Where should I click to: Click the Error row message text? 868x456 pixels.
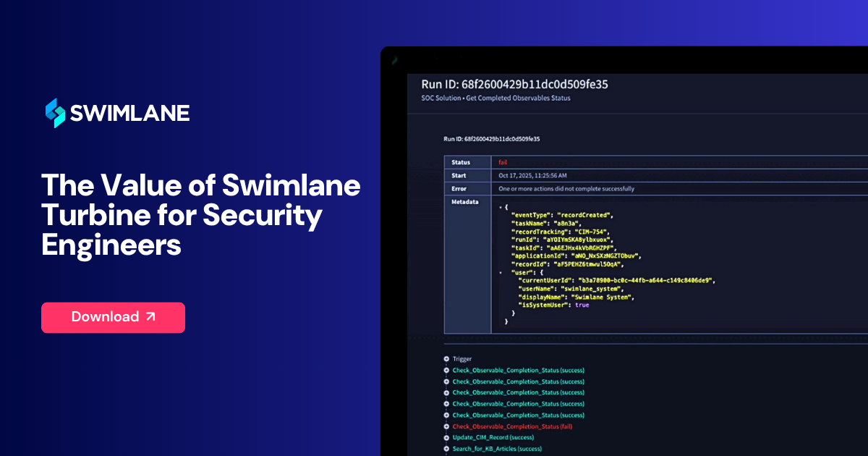coord(566,189)
